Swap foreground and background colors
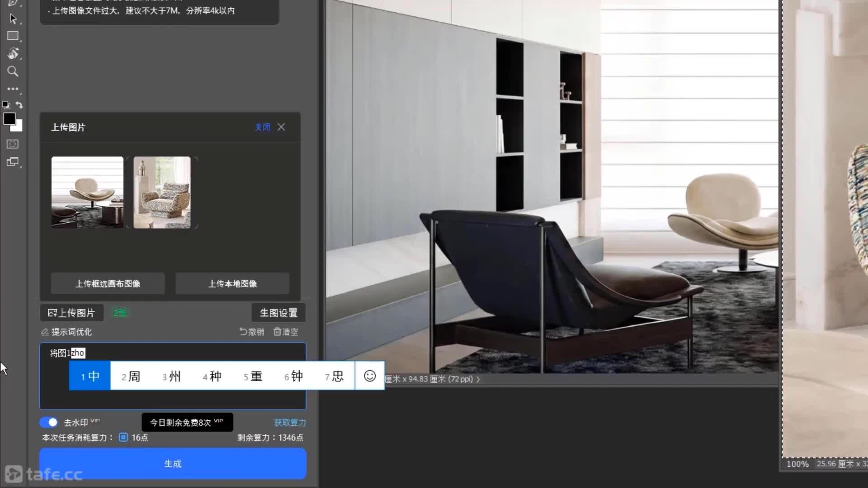Image resolution: width=868 pixels, height=488 pixels. (x=19, y=105)
